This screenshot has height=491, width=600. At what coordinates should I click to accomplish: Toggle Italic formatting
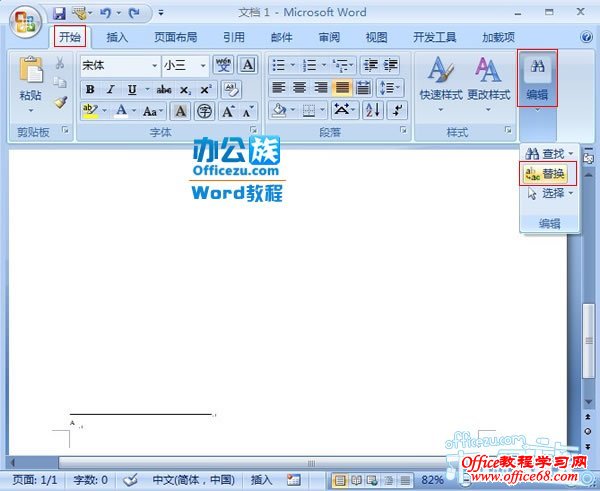pos(111,90)
